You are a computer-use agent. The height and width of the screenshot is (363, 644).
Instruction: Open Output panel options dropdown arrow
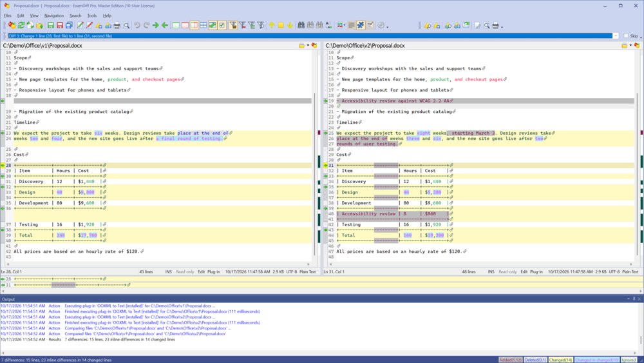coord(629,299)
